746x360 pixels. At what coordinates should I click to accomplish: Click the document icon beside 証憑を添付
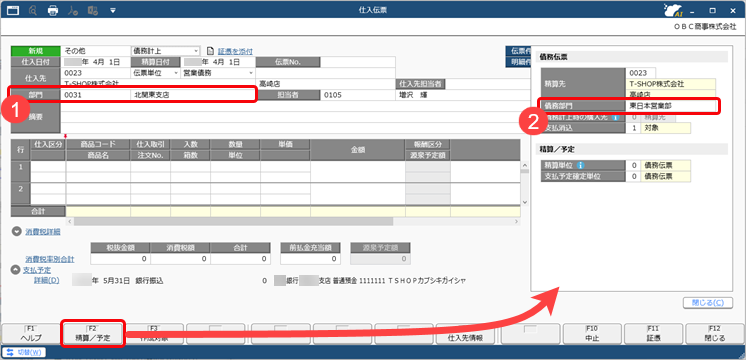pyautogui.click(x=211, y=51)
